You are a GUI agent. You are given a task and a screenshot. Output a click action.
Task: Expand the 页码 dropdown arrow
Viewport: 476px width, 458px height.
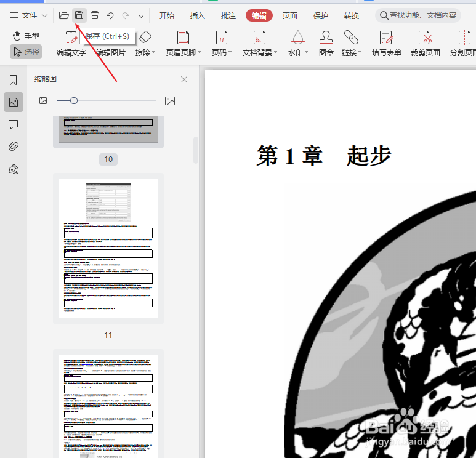click(x=230, y=52)
